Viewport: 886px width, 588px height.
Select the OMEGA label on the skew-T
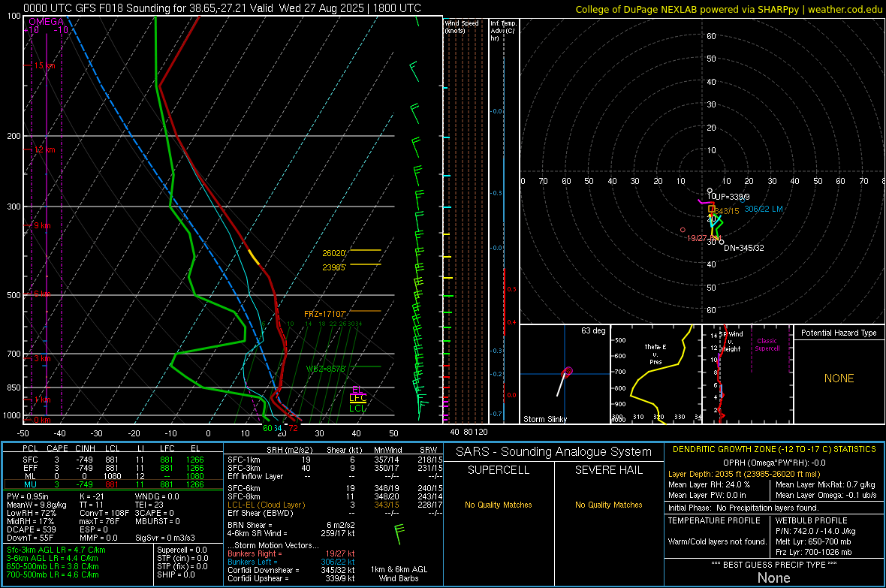click(x=47, y=22)
